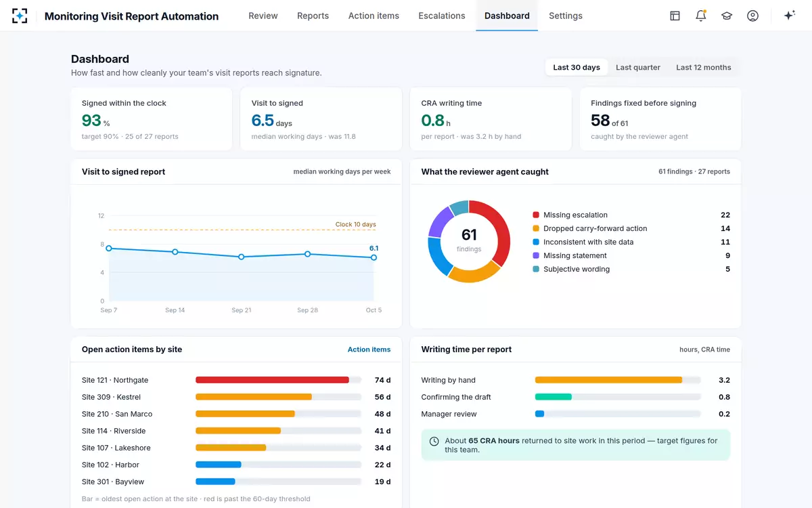
Task: Follow the Action items link
Action: point(369,350)
